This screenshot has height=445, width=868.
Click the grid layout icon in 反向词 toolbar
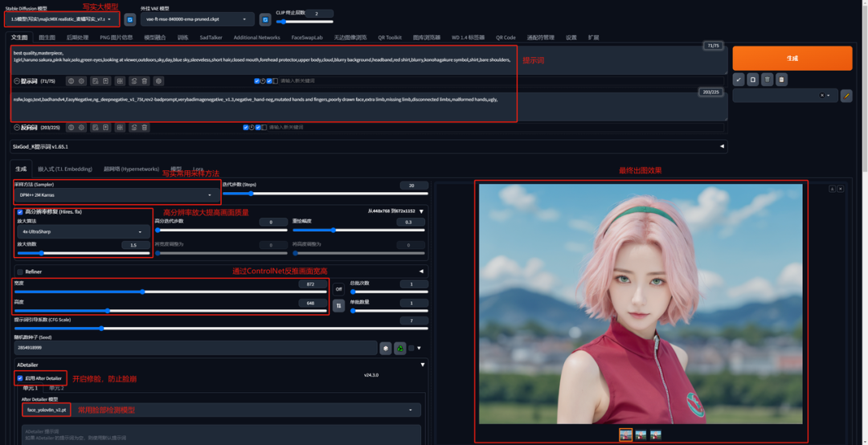(x=120, y=127)
